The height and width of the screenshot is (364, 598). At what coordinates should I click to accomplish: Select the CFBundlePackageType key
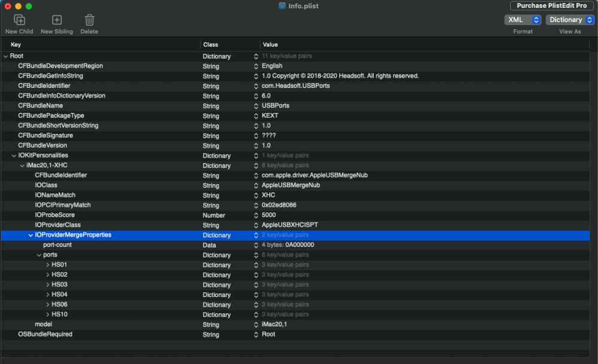(x=51, y=115)
